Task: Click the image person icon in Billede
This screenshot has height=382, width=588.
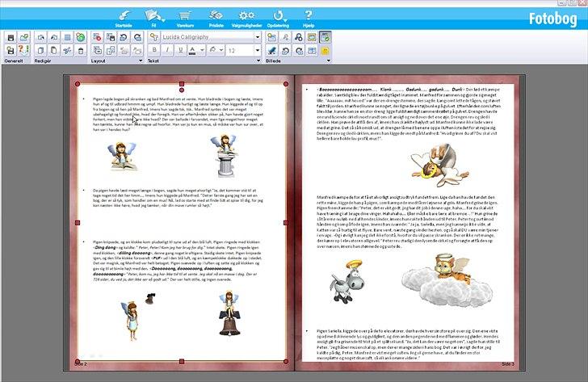Action: (x=285, y=37)
